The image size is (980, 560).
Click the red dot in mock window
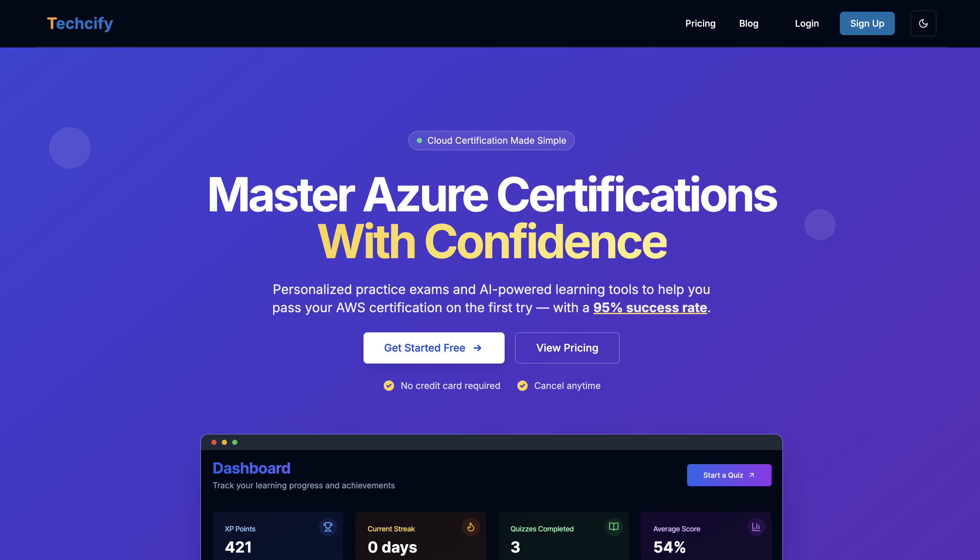point(214,442)
